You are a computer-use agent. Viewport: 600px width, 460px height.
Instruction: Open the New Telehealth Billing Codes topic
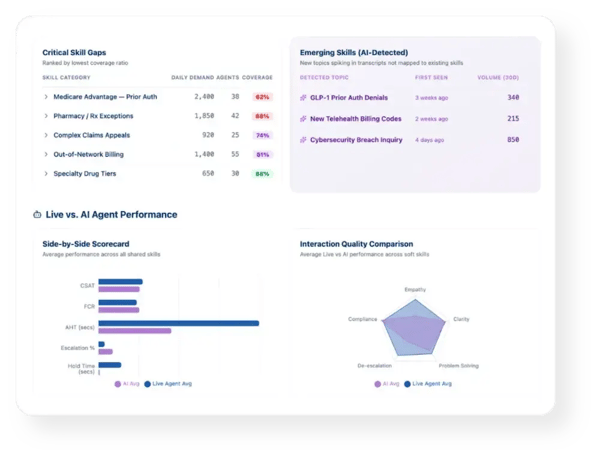356,119
